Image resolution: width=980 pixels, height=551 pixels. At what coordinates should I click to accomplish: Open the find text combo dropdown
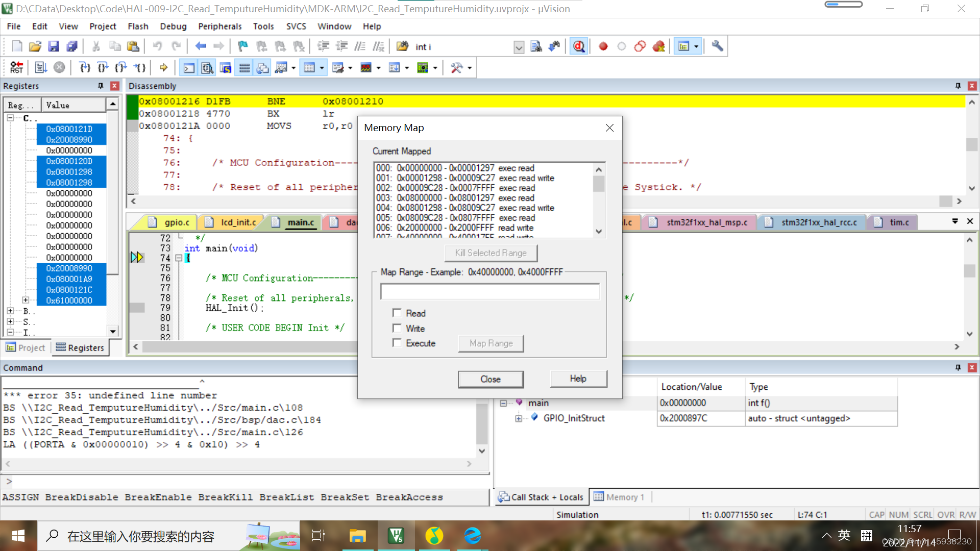point(519,47)
